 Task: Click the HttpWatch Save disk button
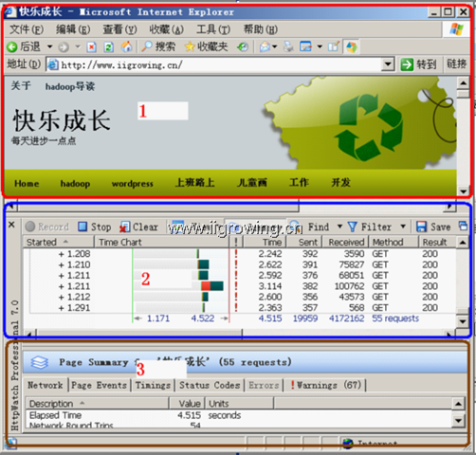click(x=433, y=227)
